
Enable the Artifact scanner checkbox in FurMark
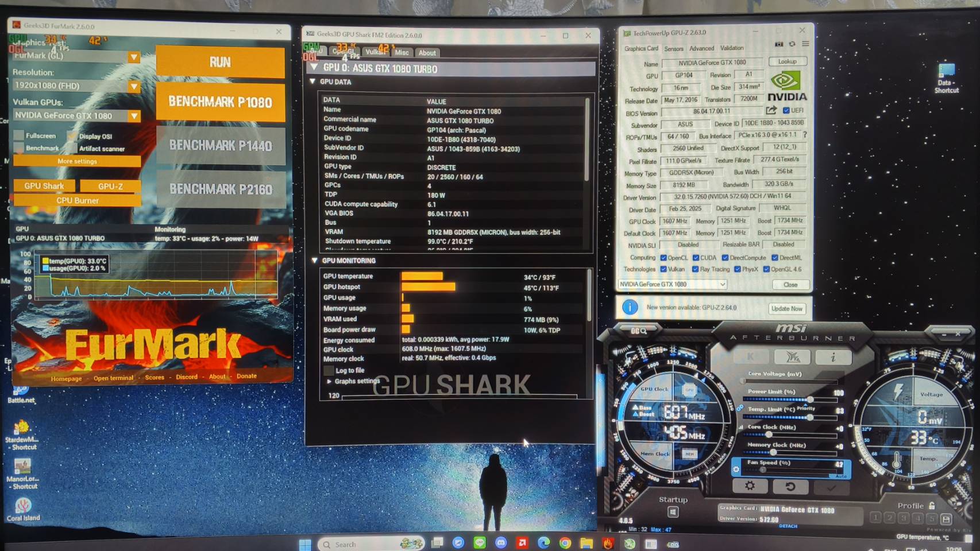tap(72, 148)
